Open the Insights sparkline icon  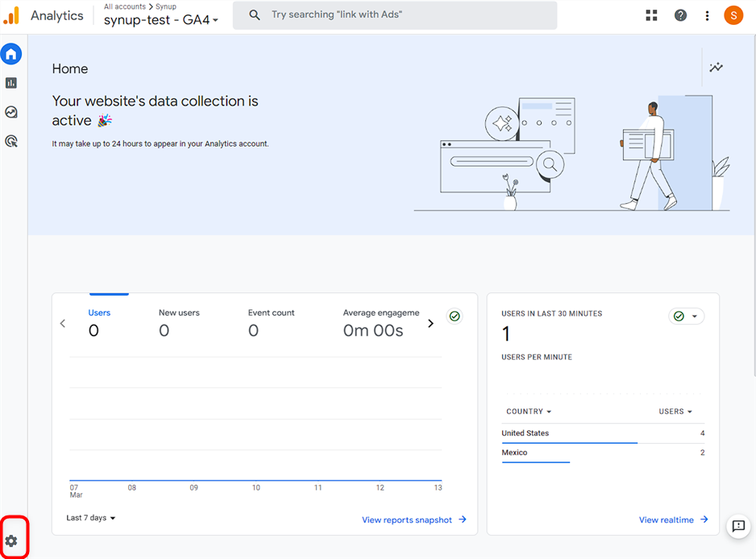(x=716, y=68)
